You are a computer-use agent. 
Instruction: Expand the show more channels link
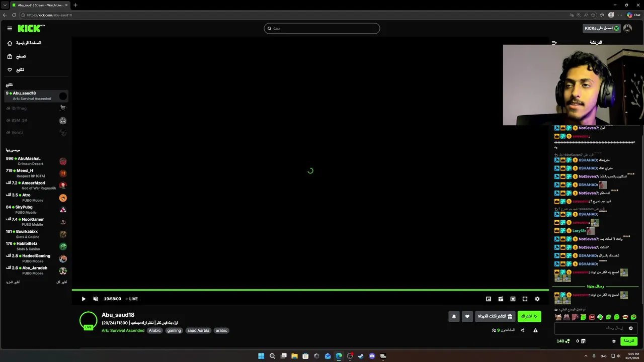13,283
